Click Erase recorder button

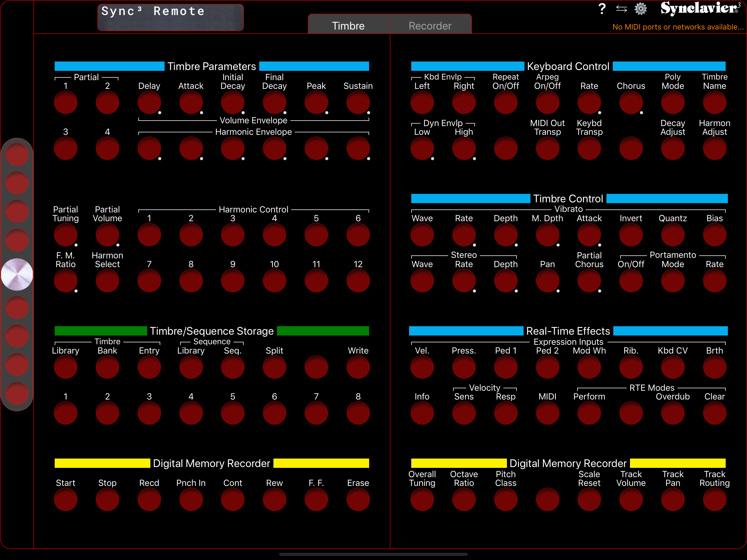click(x=358, y=500)
